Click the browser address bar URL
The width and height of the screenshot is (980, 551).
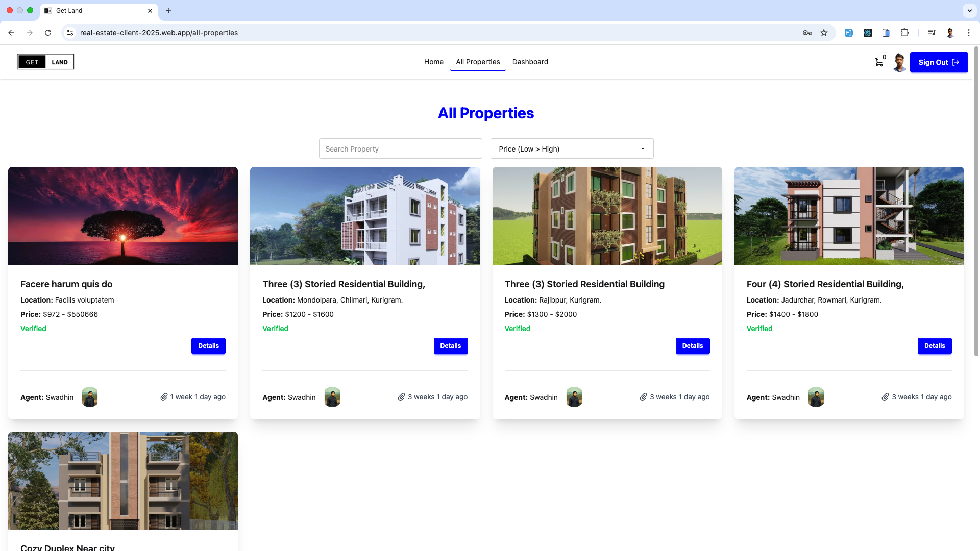pyautogui.click(x=159, y=33)
